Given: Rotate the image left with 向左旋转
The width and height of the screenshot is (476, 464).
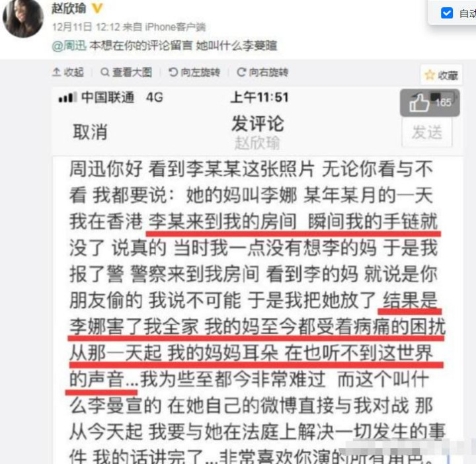Looking at the screenshot, I should (x=194, y=72).
